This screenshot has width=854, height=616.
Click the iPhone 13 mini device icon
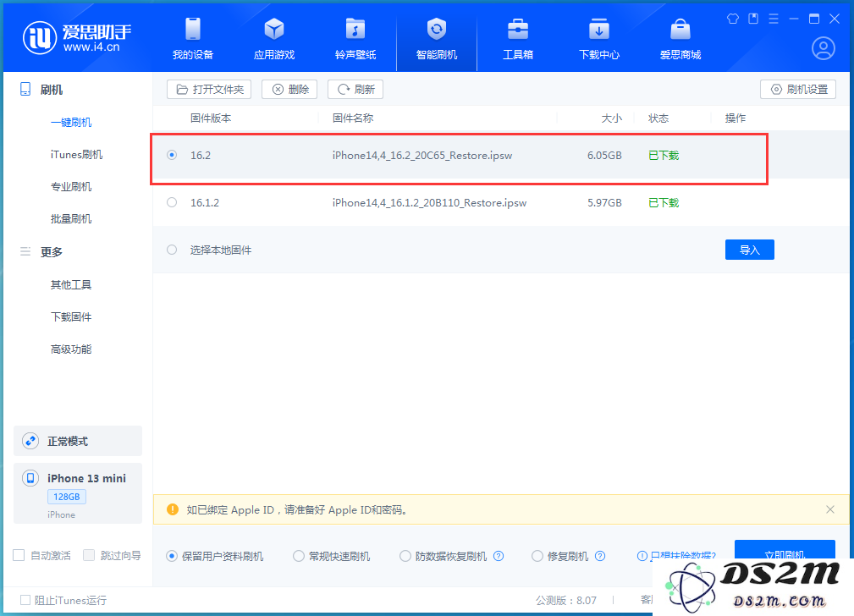pyautogui.click(x=30, y=478)
